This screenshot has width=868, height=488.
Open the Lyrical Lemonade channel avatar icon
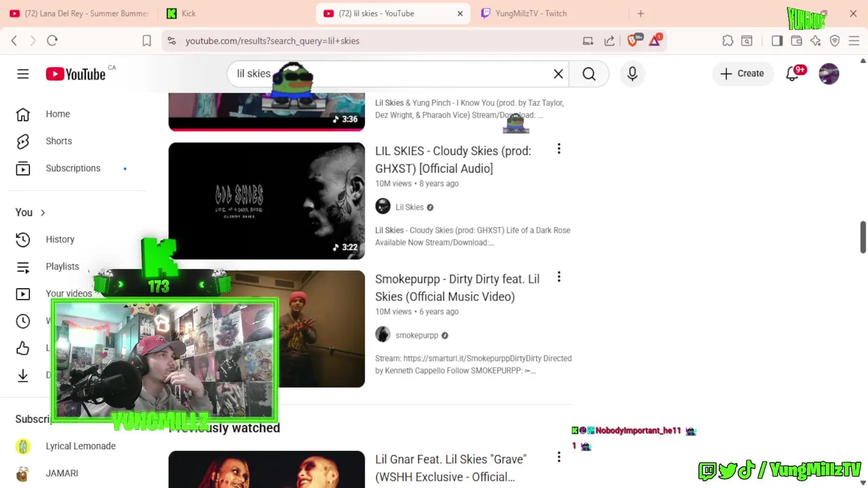[23, 446]
